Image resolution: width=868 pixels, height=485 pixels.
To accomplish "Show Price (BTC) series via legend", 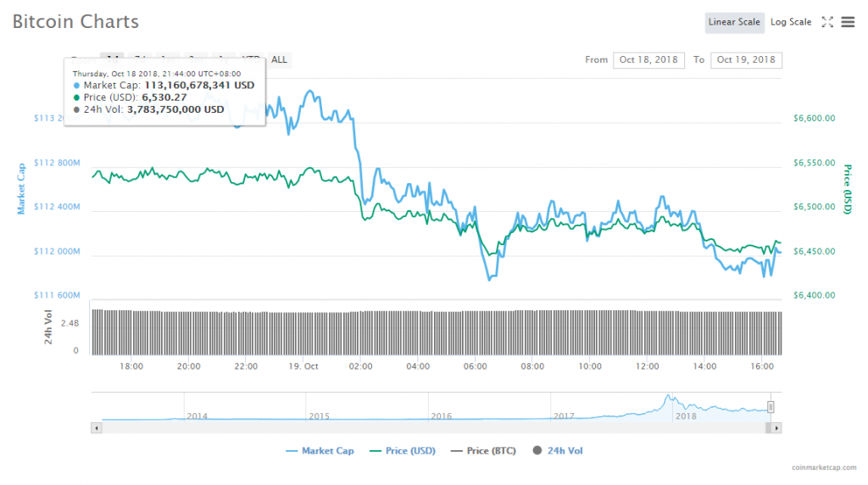I will point(484,451).
